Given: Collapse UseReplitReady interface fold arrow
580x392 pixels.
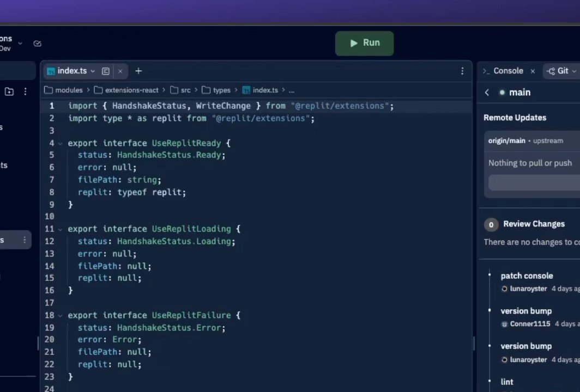Looking at the screenshot, I should [60, 143].
